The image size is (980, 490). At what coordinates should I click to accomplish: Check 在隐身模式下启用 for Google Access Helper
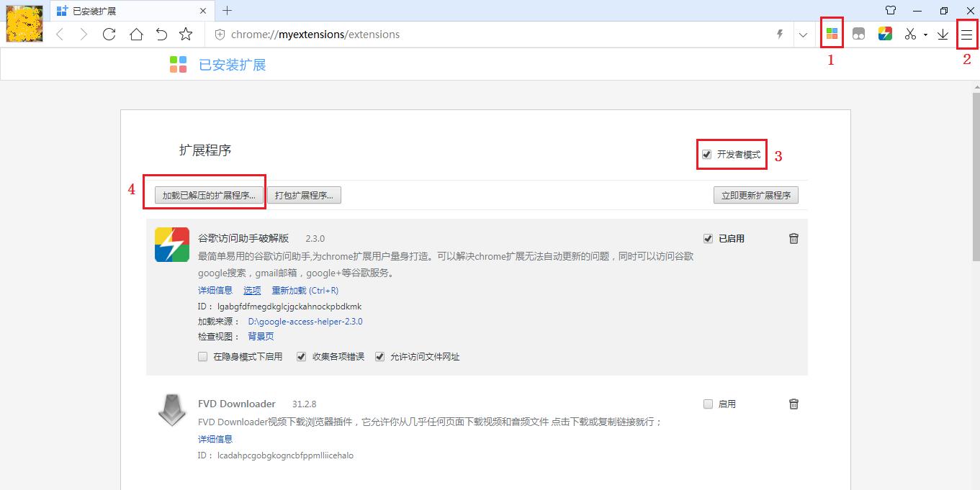pyautogui.click(x=202, y=356)
